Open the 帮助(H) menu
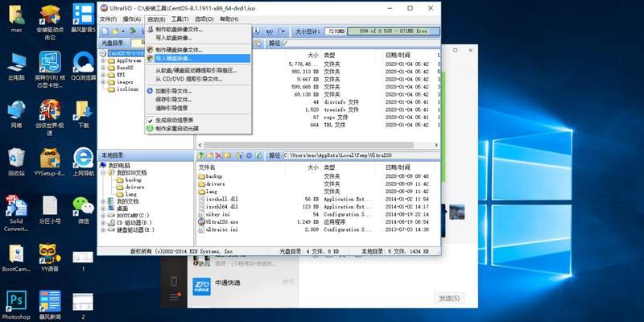This screenshot has width=644, height=322. (229, 19)
